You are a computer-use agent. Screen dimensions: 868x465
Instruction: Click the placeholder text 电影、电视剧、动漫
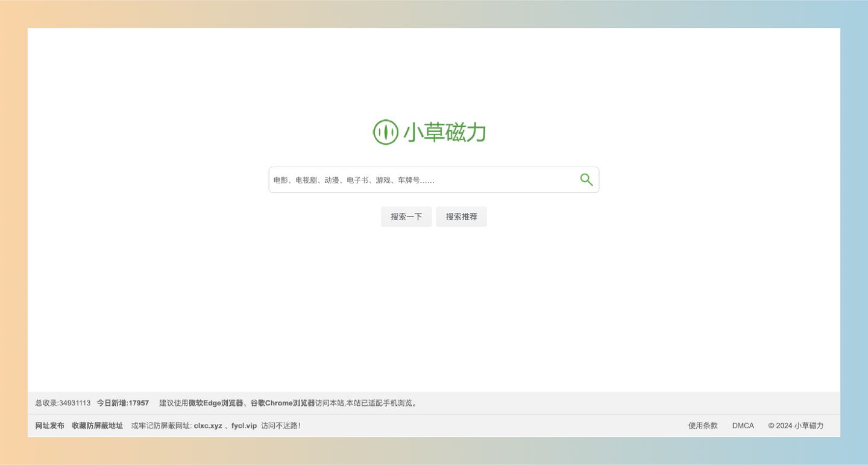pos(307,179)
